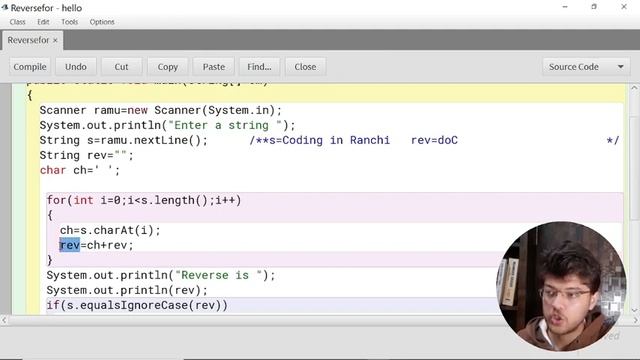640x360 pixels.
Task: Click the highlighted word rev
Action: 70,245
